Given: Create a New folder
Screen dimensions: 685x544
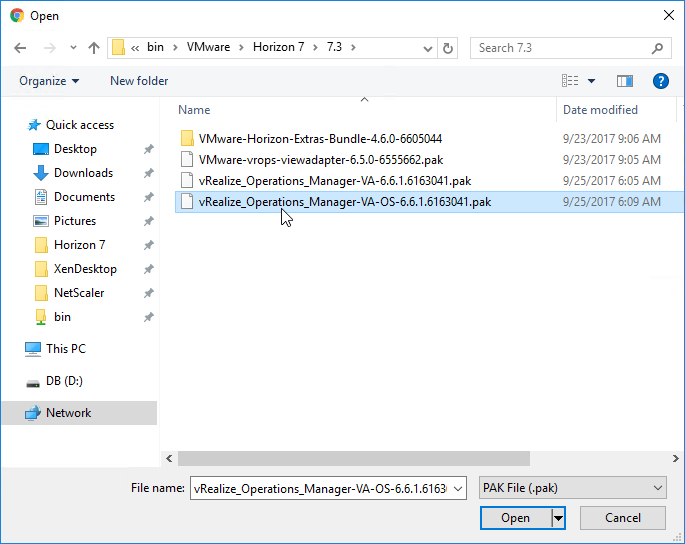Looking at the screenshot, I should 139,81.
